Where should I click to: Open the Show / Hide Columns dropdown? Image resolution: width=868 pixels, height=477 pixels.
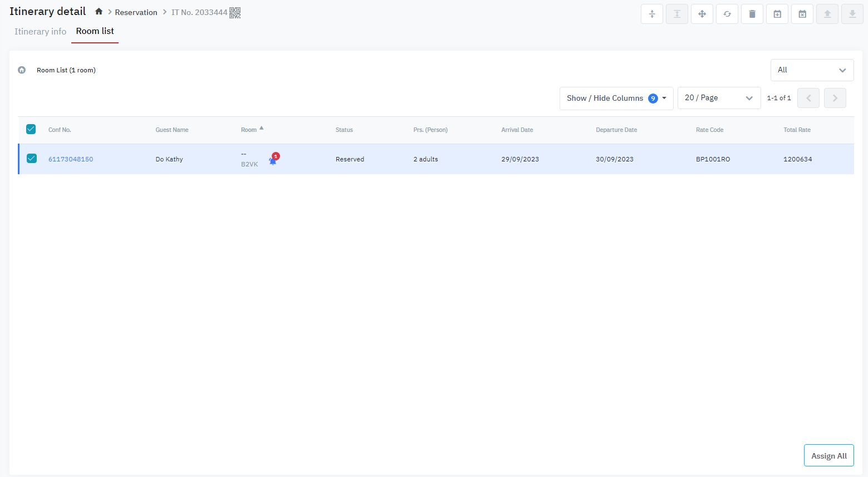click(x=616, y=99)
